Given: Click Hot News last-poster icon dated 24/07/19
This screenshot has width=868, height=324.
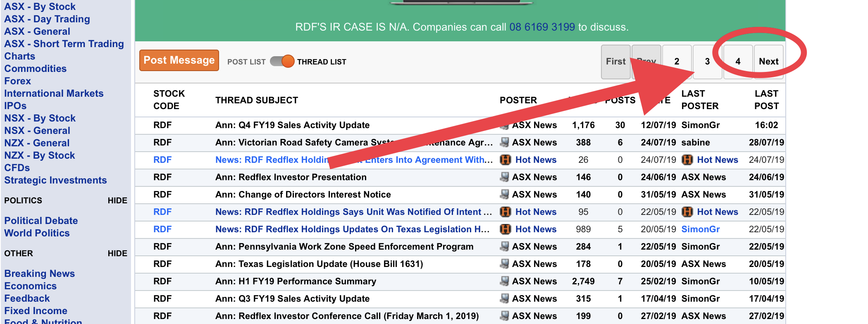Looking at the screenshot, I should [x=687, y=160].
